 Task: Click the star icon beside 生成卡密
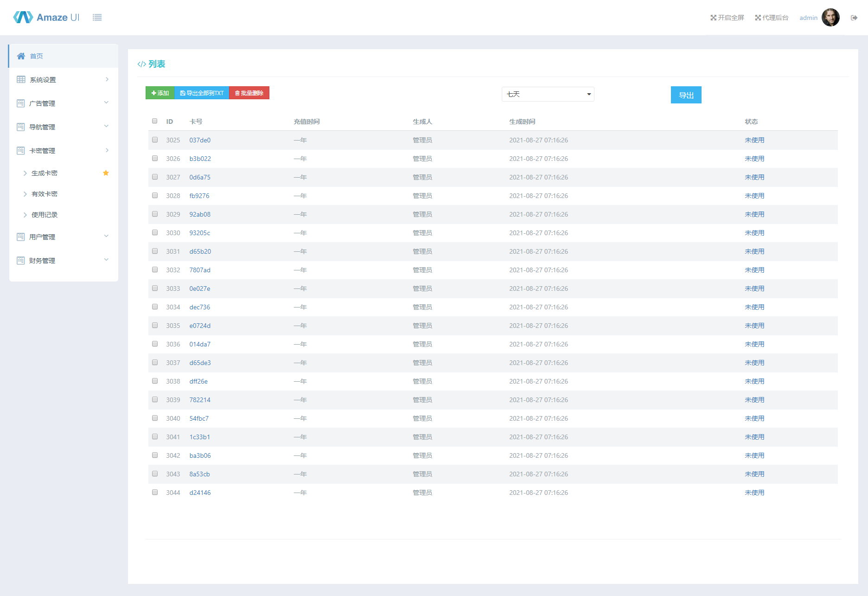(106, 173)
